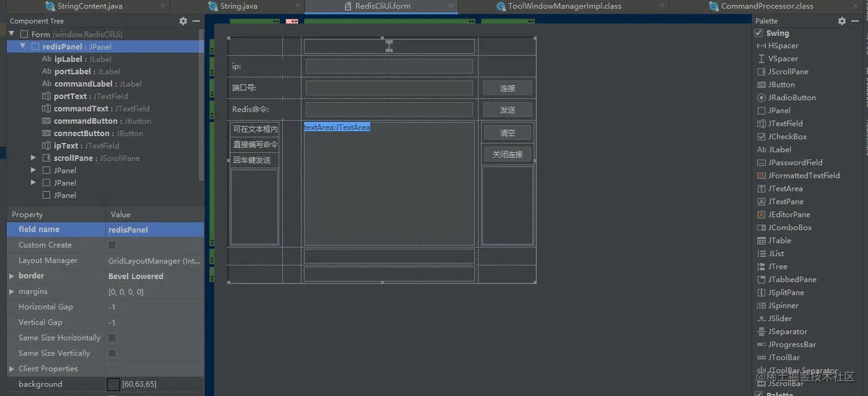
Task: Select first JScrollPane palette item
Action: pos(783,72)
